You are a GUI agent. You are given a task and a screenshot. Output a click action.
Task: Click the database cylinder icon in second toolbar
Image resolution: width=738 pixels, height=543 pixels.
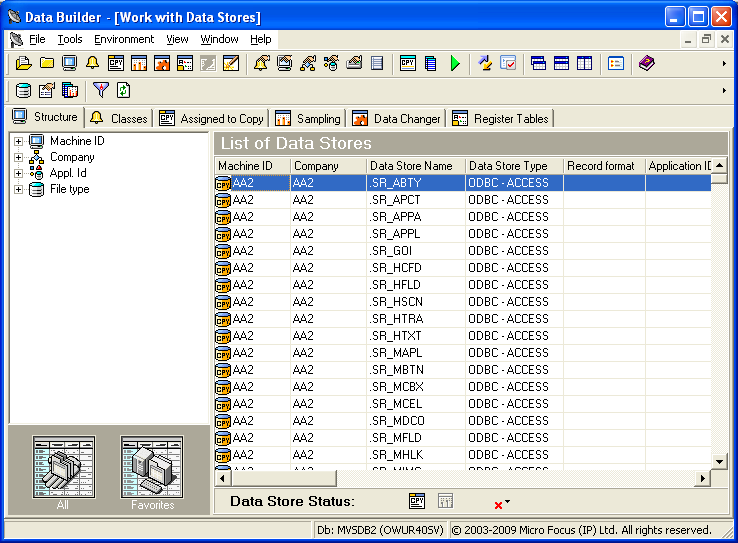[x=23, y=90]
